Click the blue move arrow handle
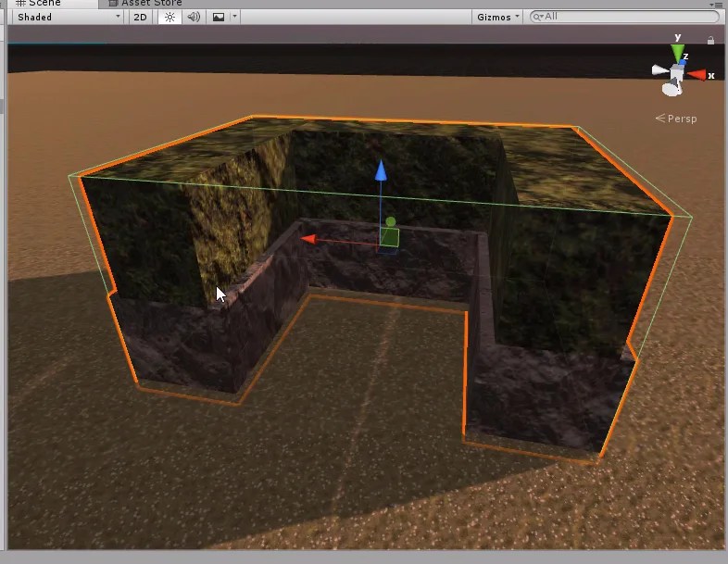728x564 pixels. [x=381, y=170]
